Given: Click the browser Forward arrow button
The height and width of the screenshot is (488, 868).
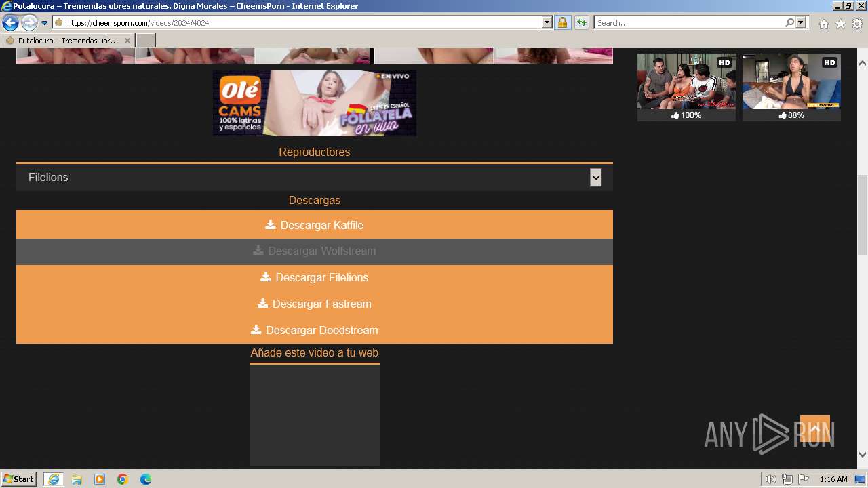Looking at the screenshot, I should [29, 22].
